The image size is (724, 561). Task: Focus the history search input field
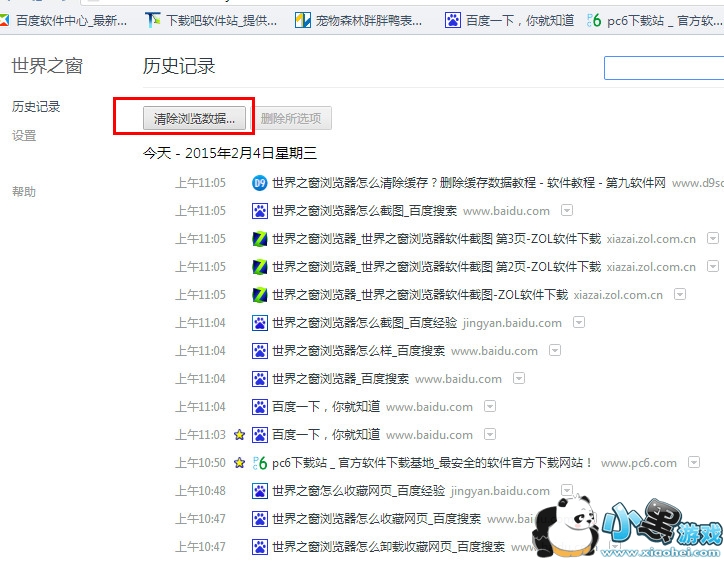pos(664,68)
